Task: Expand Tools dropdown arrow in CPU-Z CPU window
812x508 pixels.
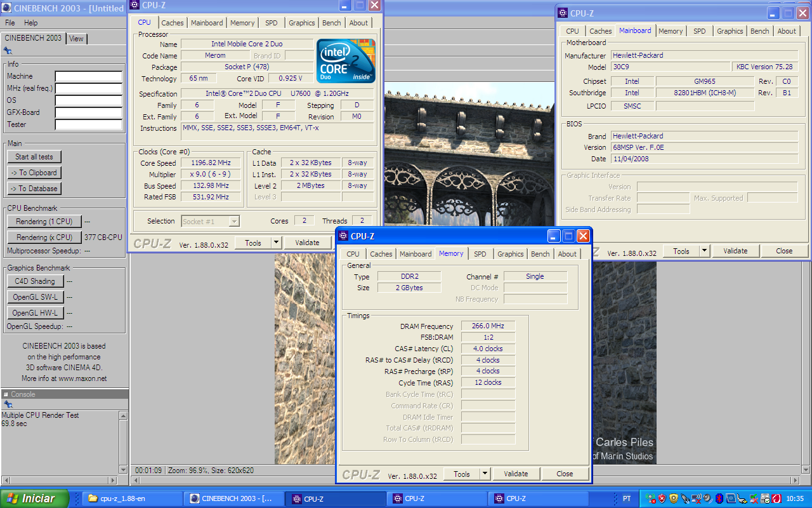Action: click(276, 243)
